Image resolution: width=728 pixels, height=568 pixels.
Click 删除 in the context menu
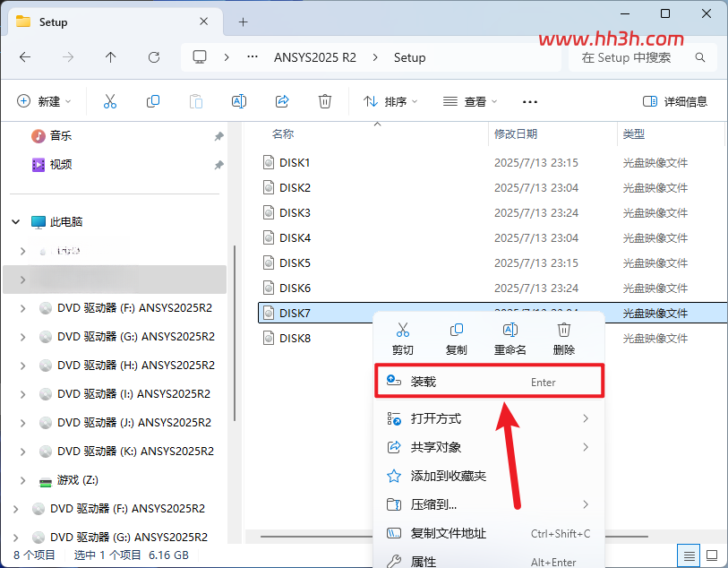(x=563, y=339)
